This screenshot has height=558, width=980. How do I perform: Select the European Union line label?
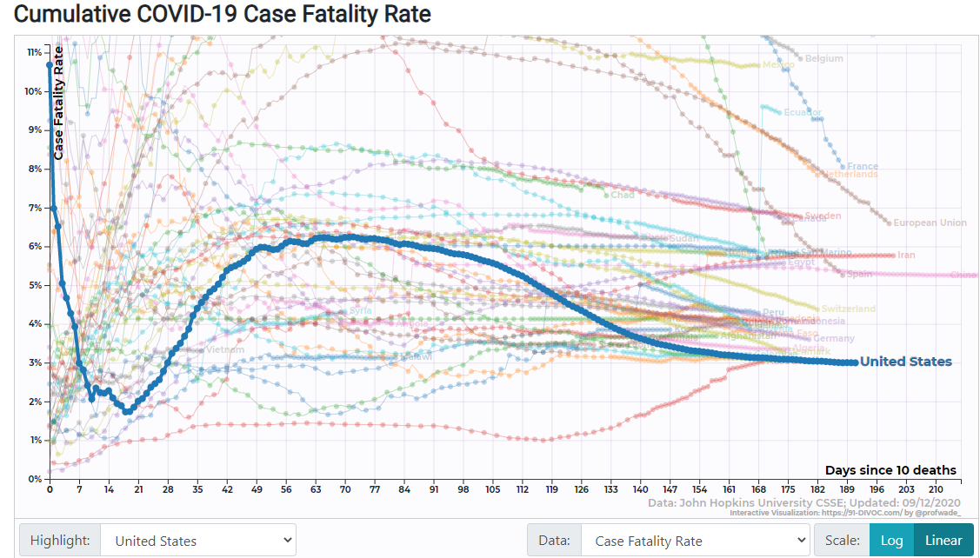coord(930,223)
